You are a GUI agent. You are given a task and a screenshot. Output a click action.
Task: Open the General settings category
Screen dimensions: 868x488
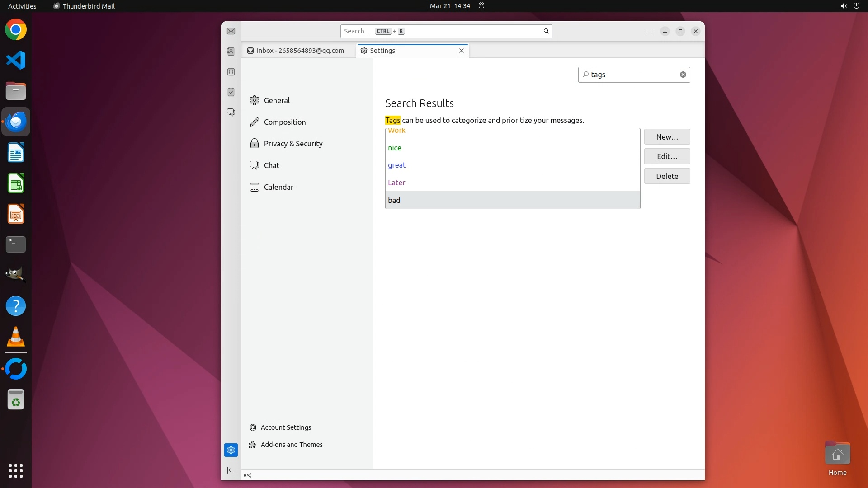(277, 100)
